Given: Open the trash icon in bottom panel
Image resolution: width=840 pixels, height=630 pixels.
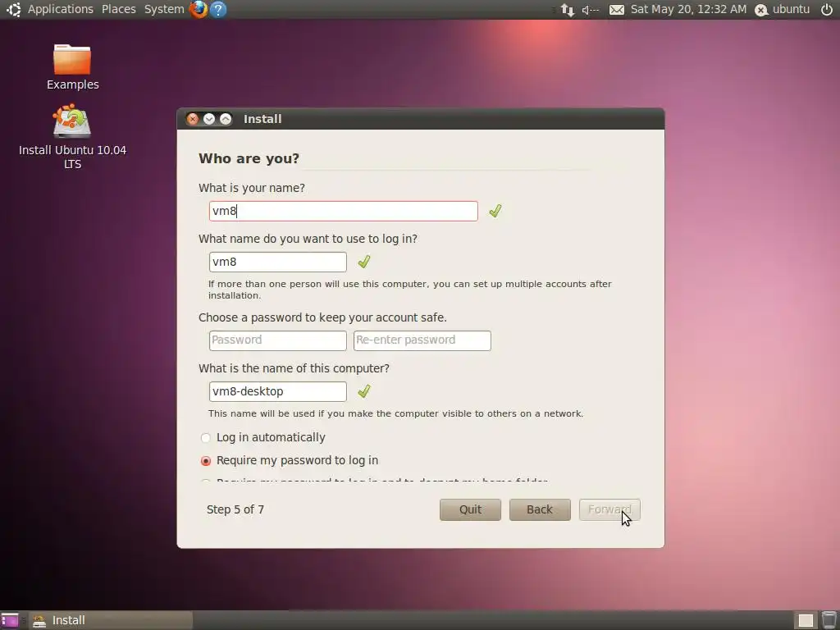Looking at the screenshot, I should pyautogui.click(x=829, y=620).
